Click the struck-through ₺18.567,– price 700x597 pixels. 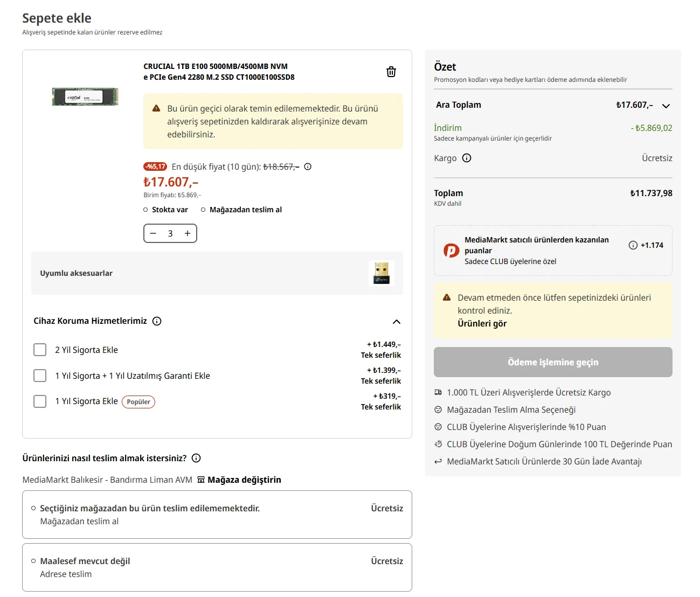tap(281, 166)
